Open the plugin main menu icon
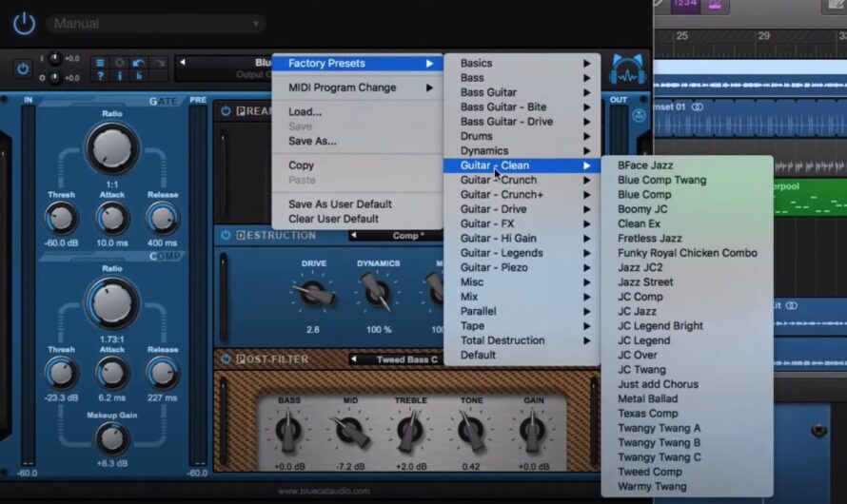This screenshot has height=504, width=847. (100, 63)
